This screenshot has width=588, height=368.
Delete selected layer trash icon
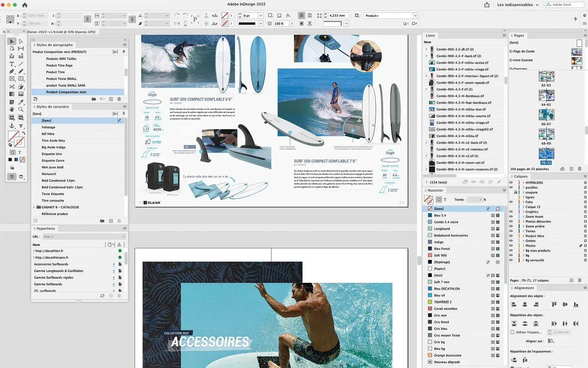(580, 280)
